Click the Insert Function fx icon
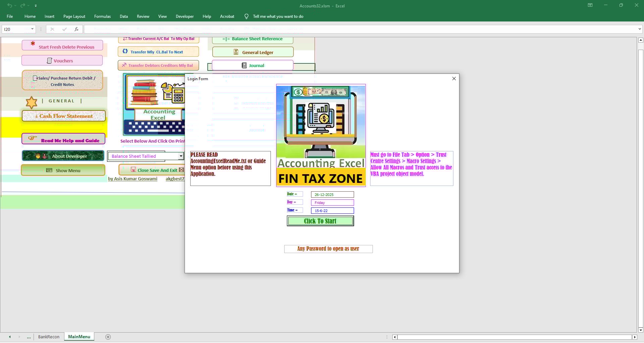This screenshot has width=644, height=343. [x=76, y=29]
